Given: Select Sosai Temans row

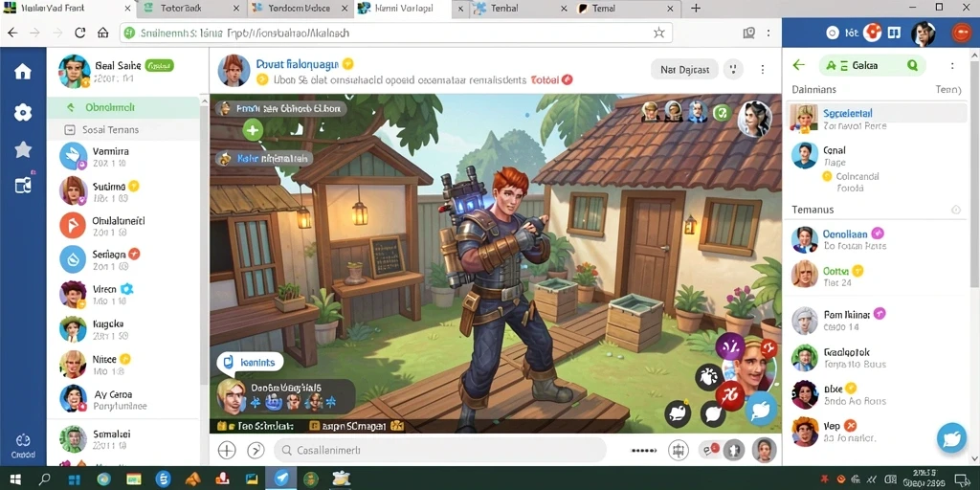Looking at the screenshot, I should point(123,130).
